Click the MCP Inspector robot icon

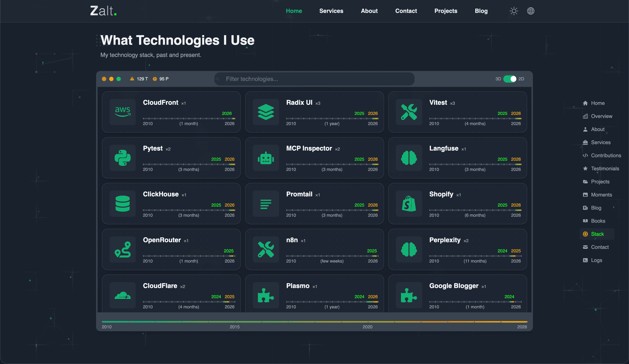[x=266, y=158]
